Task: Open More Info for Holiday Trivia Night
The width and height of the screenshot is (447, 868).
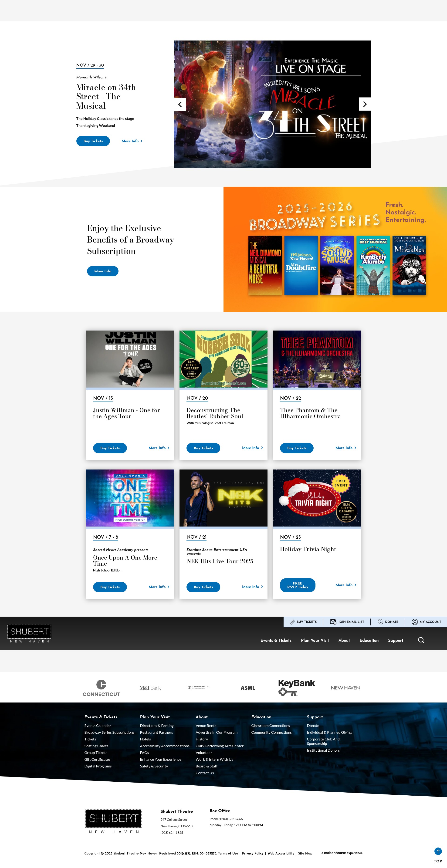Action: (346, 585)
